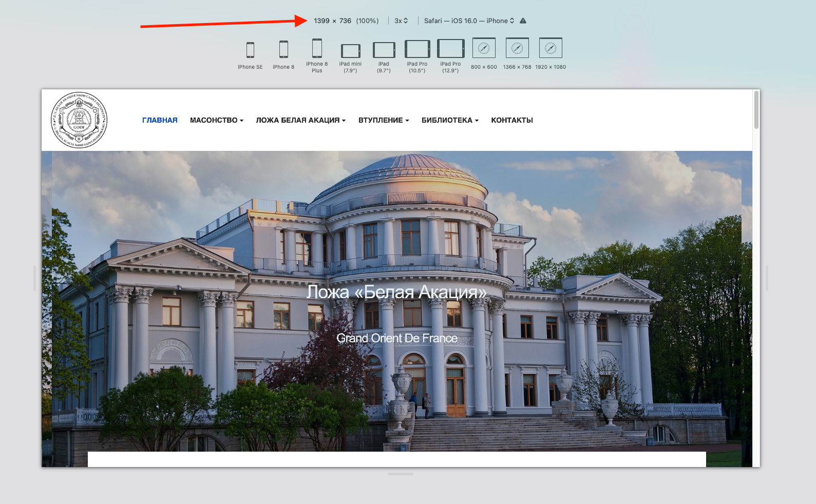The height and width of the screenshot is (504, 816).
Task: Set viewport to 800 × 600
Action: click(x=484, y=53)
